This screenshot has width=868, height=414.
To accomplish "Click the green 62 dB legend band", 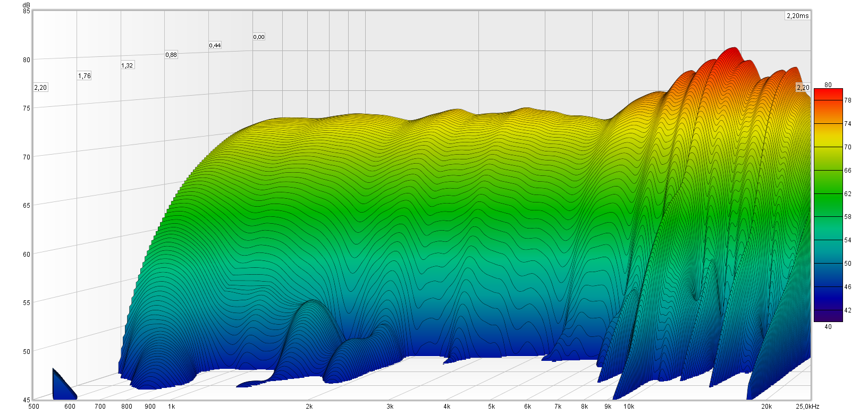I will 828,194.
